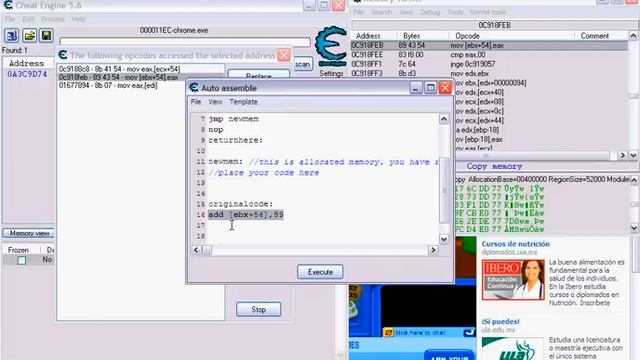
Task: Click line 'add [ebx+54],99' in editor
Action: coord(246,215)
